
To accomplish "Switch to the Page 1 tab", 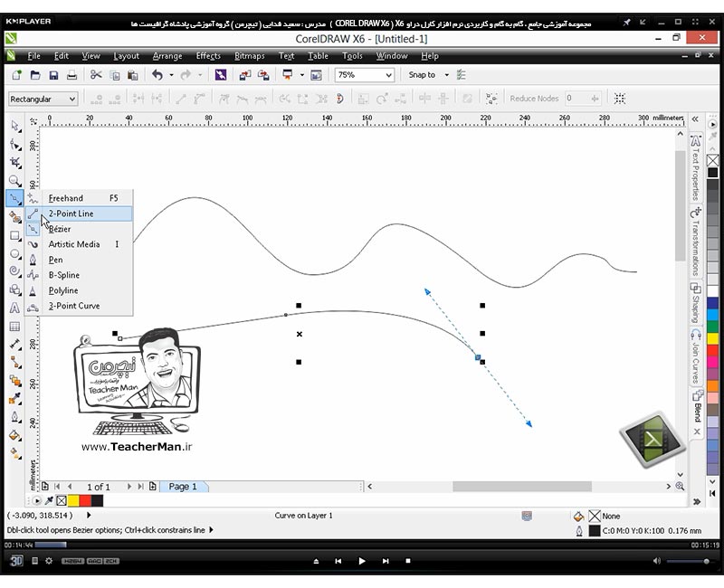I will 183,487.
